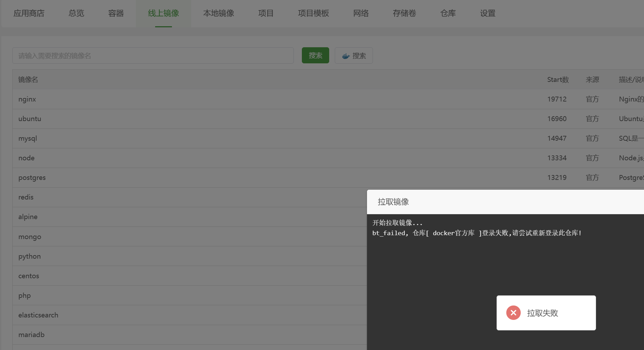The width and height of the screenshot is (644, 350).
Task: Click the 13219 star count for postgres
Action: 557,177
